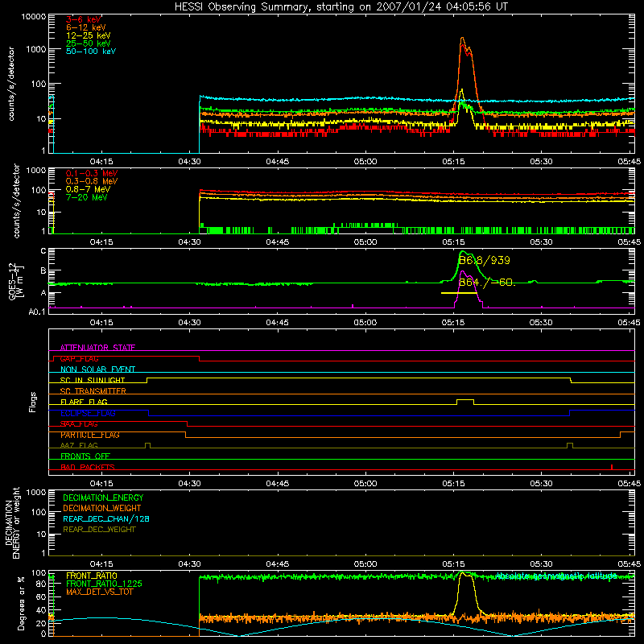Click the B6.8/939 flare annotation
Viewport: 644px width, 644px height.
(x=485, y=260)
